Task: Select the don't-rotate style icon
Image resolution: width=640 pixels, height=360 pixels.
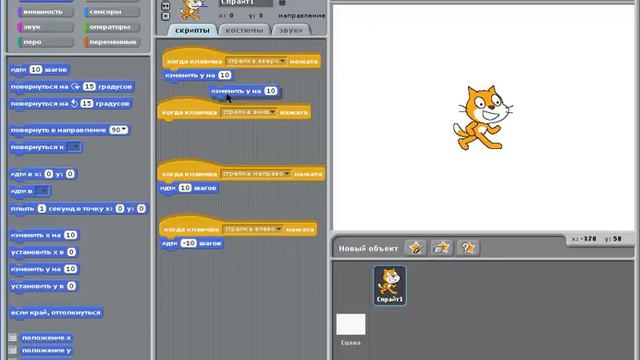Action: click(x=165, y=16)
